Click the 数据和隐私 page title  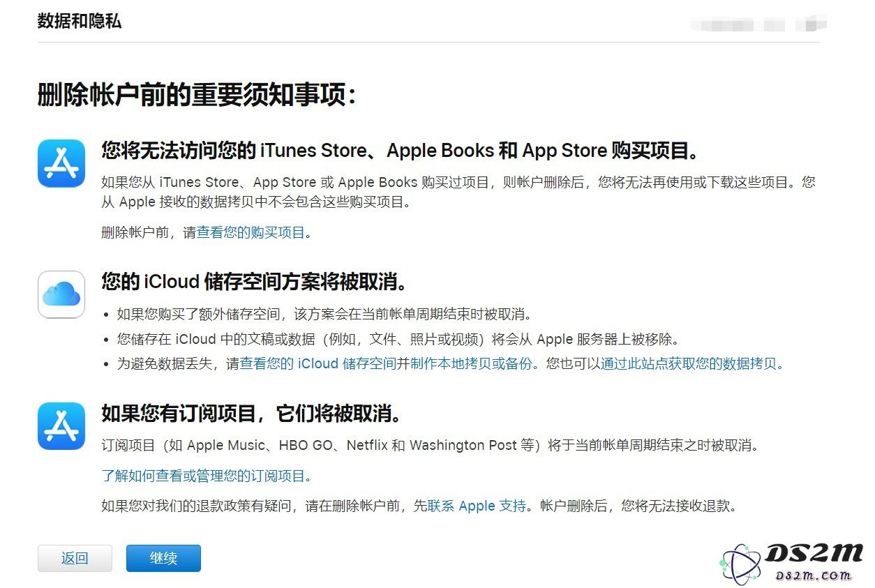point(80,21)
